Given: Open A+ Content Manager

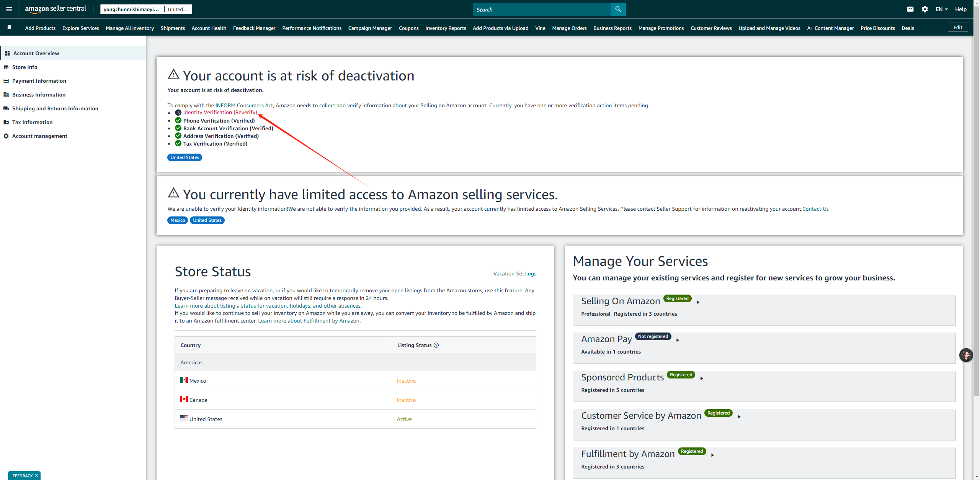Looking at the screenshot, I should (x=830, y=28).
